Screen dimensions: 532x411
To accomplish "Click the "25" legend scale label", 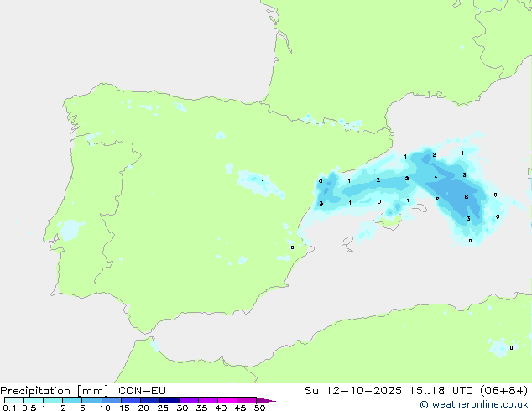I will (x=163, y=408).
